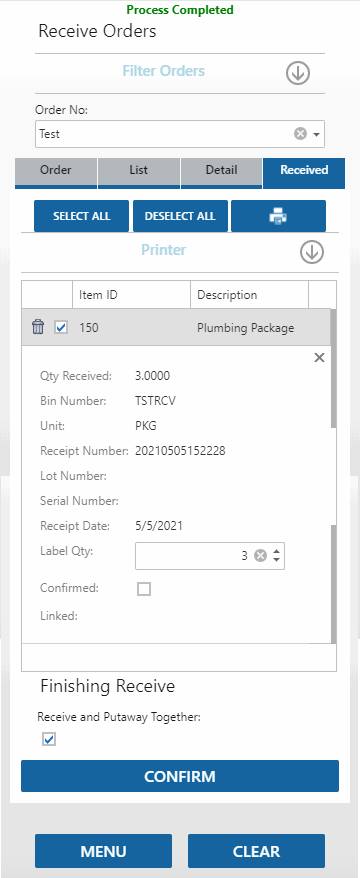Uncheck the item 150 row checkbox
Viewport: 360px width, 878px height.
tap(61, 328)
